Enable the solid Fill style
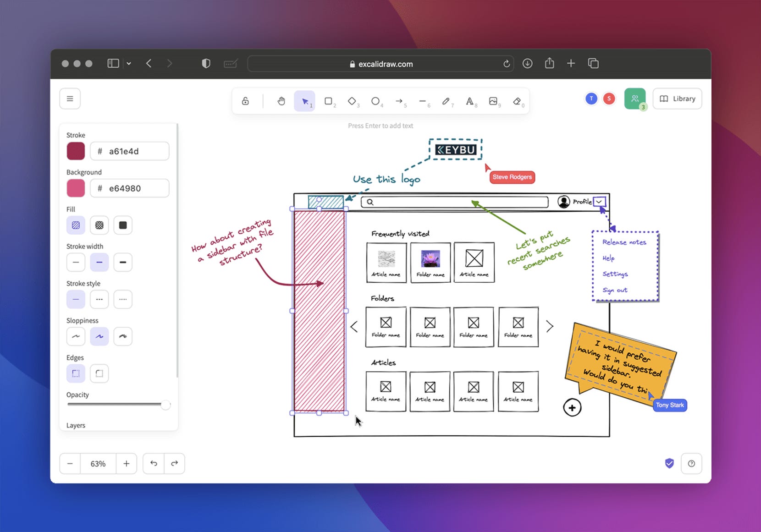The height and width of the screenshot is (532, 761). click(x=122, y=225)
